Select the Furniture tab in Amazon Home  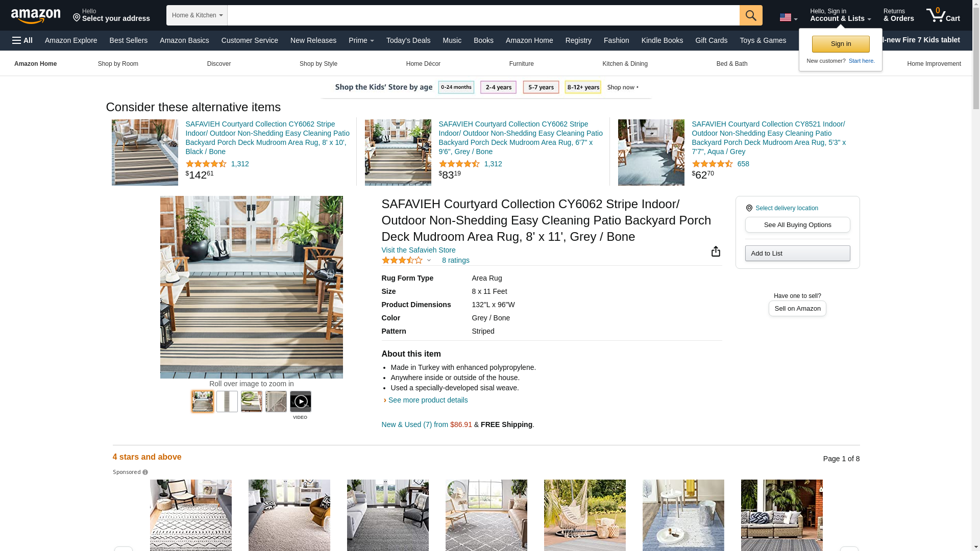point(521,64)
